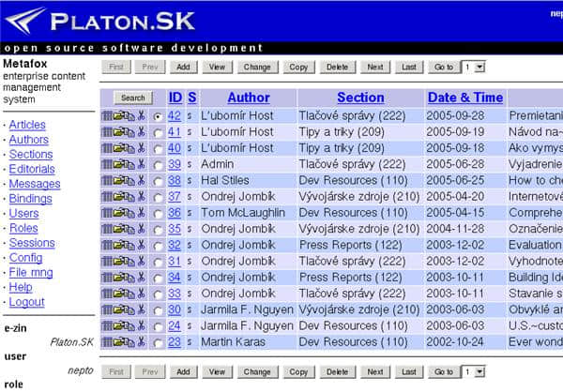Click open-folder edit icon in row 41
563x392 pixels.
(119, 131)
